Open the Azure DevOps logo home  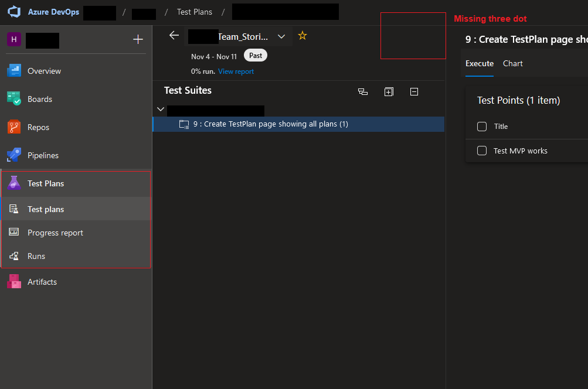pyautogui.click(x=14, y=12)
